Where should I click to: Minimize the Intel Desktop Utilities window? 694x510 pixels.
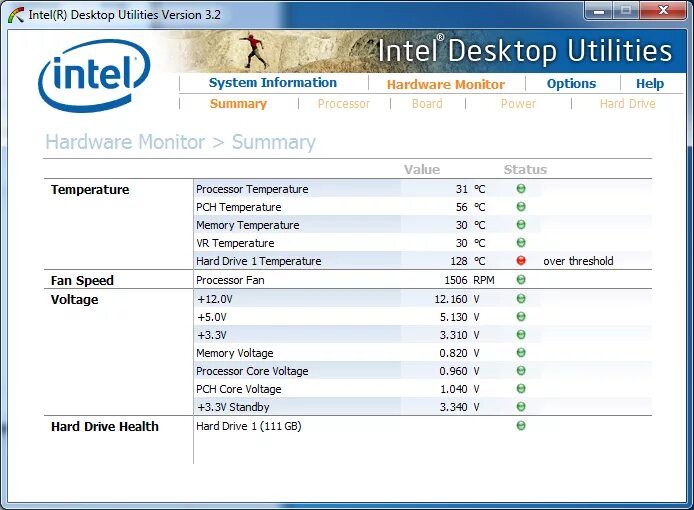pyautogui.click(x=599, y=11)
